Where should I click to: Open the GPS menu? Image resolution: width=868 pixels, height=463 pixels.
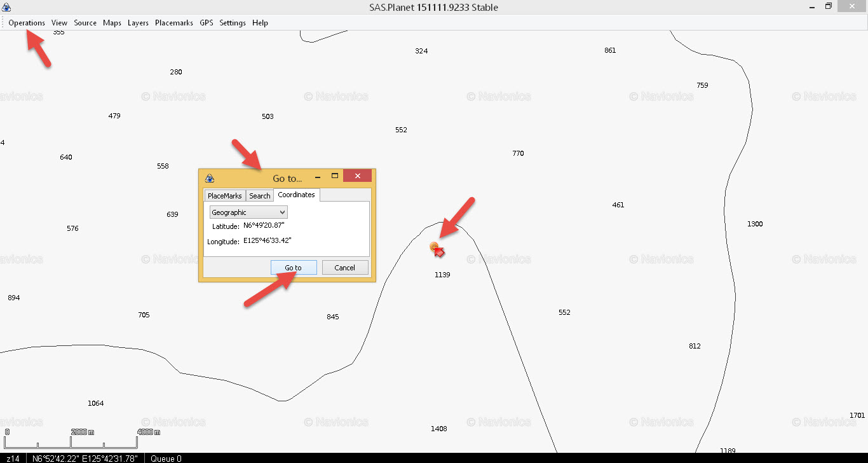[x=207, y=23]
